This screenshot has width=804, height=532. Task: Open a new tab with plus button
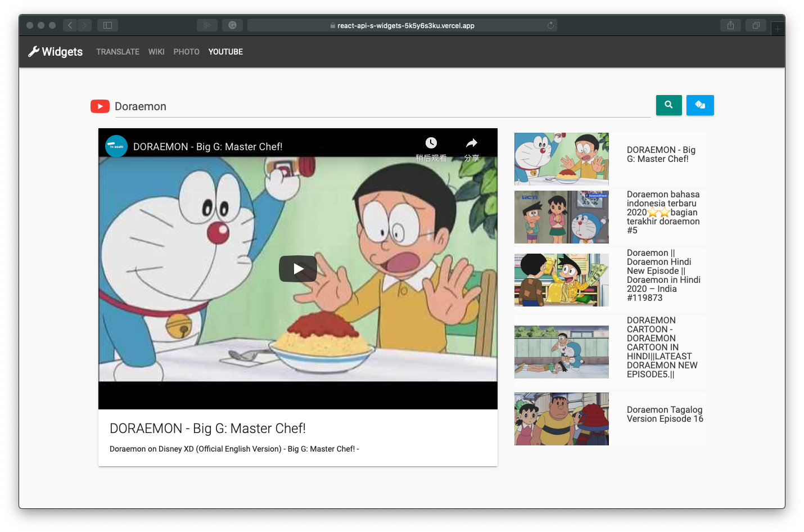[x=778, y=28]
